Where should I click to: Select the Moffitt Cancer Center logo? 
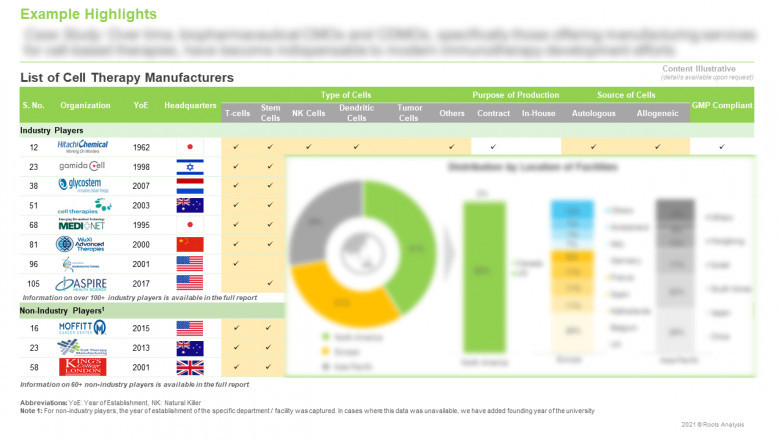tap(82, 328)
